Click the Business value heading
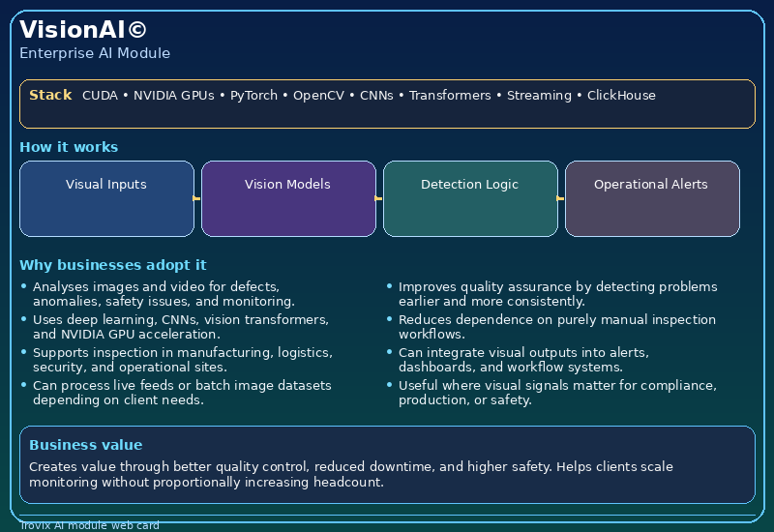 tap(85, 445)
